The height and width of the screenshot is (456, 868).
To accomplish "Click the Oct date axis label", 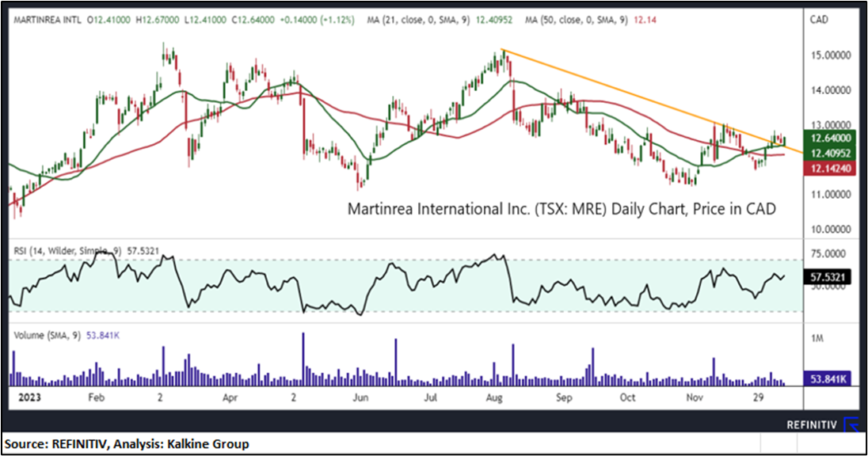I will click(x=628, y=397).
